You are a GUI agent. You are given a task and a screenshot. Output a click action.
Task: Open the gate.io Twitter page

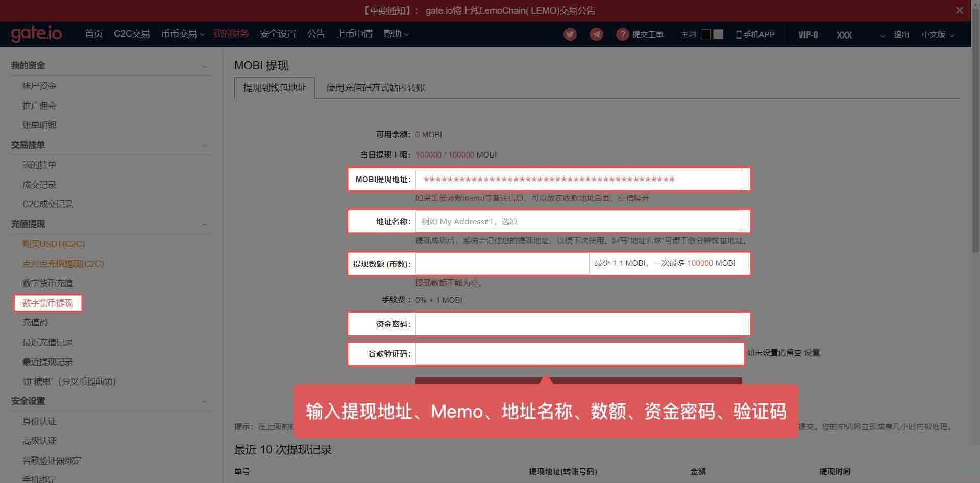pyautogui.click(x=570, y=34)
